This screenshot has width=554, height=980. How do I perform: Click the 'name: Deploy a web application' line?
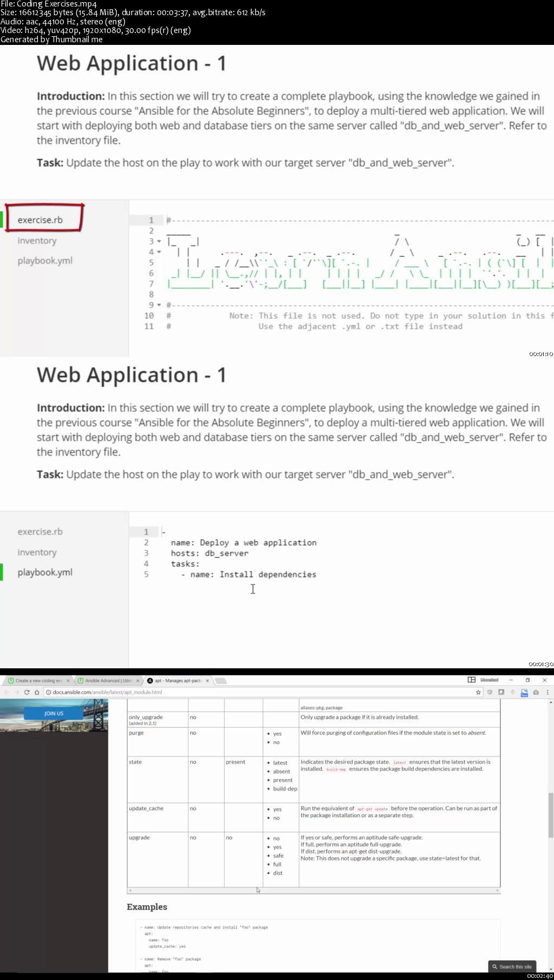coord(243,542)
